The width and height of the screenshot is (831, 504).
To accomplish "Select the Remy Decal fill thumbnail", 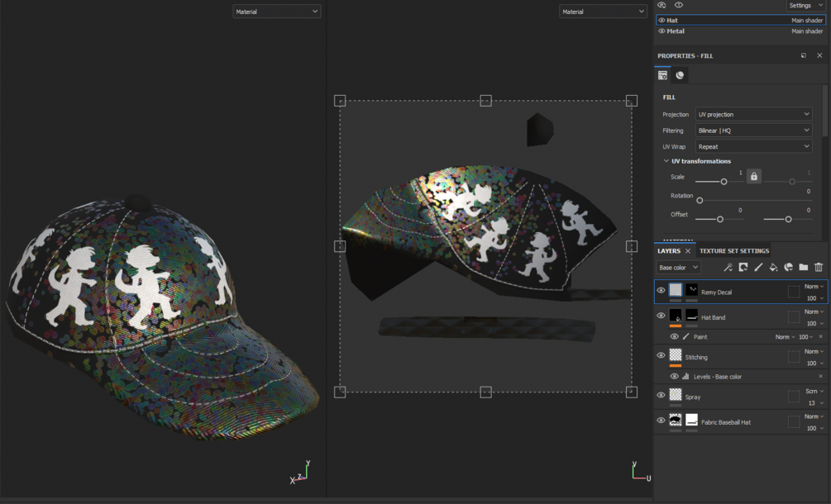I will pos(676,289).
